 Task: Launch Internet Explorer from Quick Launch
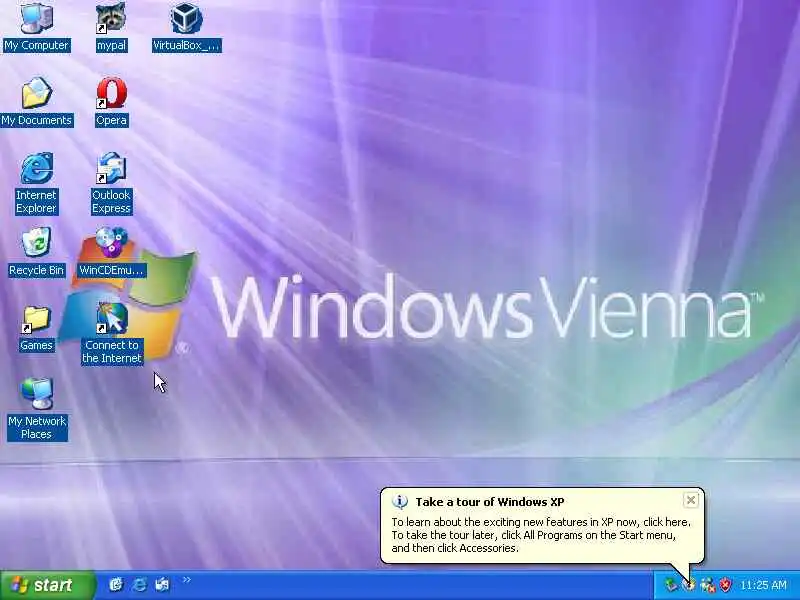(x=139, y=584)
